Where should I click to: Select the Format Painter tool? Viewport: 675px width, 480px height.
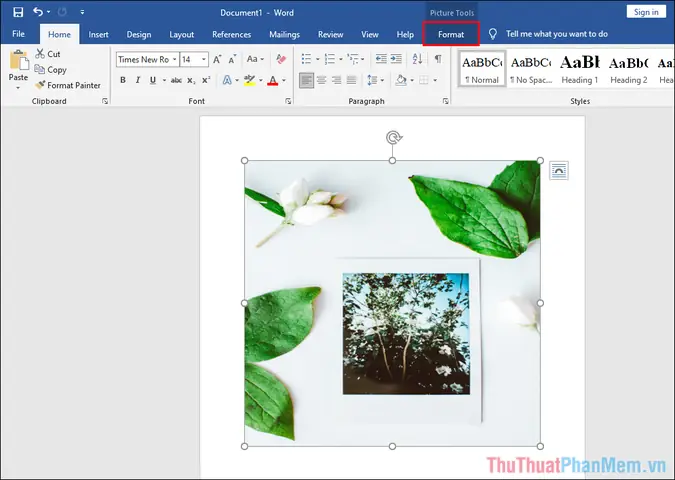[x=68, y=85]
